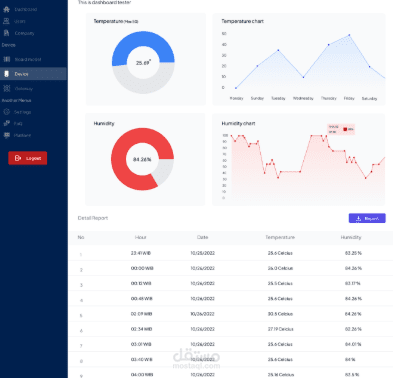Click the Temperature chart title
This screenshot has height=378, width=393.
tap(242, 21)
